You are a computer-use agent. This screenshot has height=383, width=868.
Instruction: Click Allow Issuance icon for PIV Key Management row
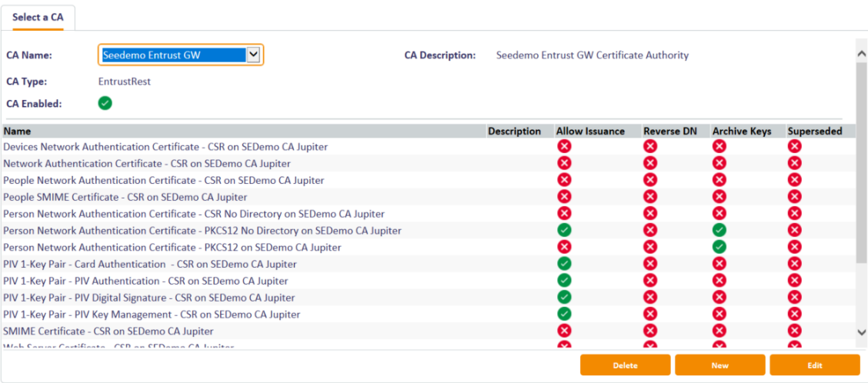click(x=564, y=314)
